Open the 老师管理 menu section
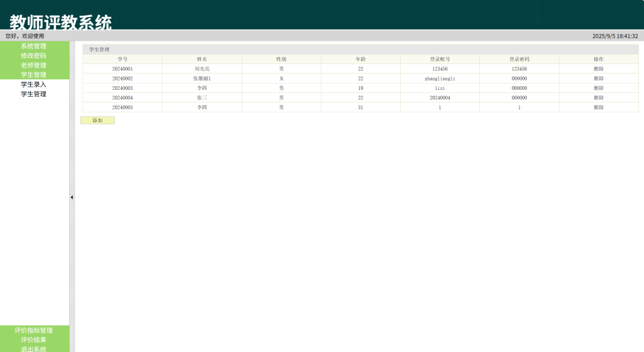This screenshot has width=644, height=352. (x=34, y=65)
